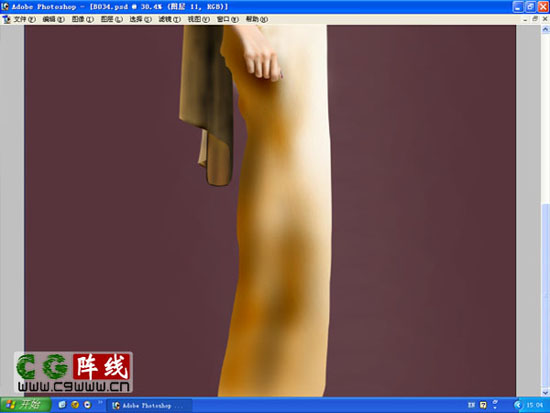Expand the quick launch chevron on the taskbar

click(x=100, y=402)
